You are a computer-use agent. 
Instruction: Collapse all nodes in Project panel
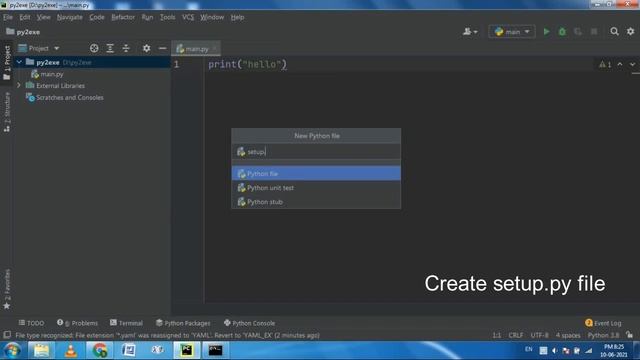coord(126,48)
